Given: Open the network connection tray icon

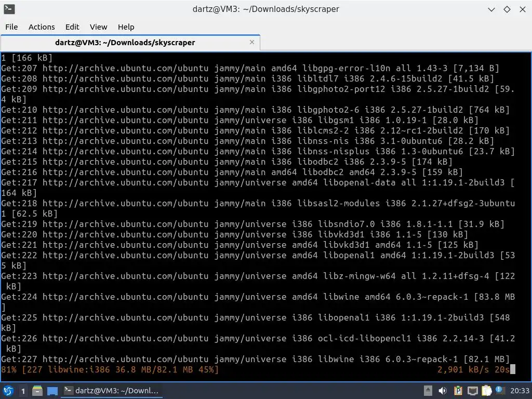Looking at the screenshot, I should (472, 391).
